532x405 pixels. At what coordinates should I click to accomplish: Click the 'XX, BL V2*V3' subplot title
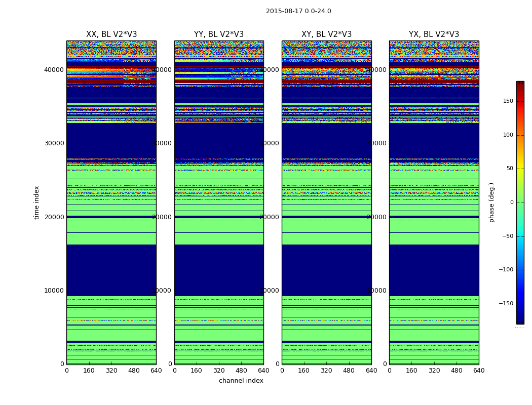111,34
